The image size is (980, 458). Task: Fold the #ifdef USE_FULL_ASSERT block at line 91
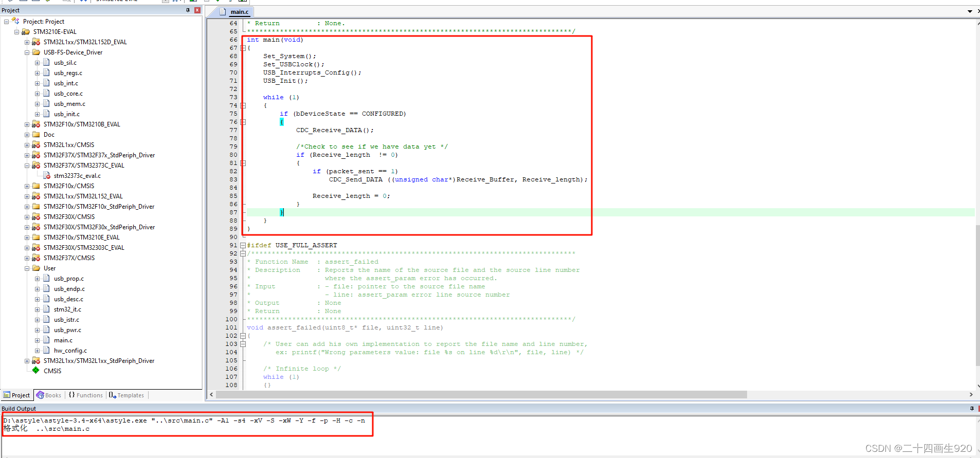pyautogui.click(x=243, y=245)
